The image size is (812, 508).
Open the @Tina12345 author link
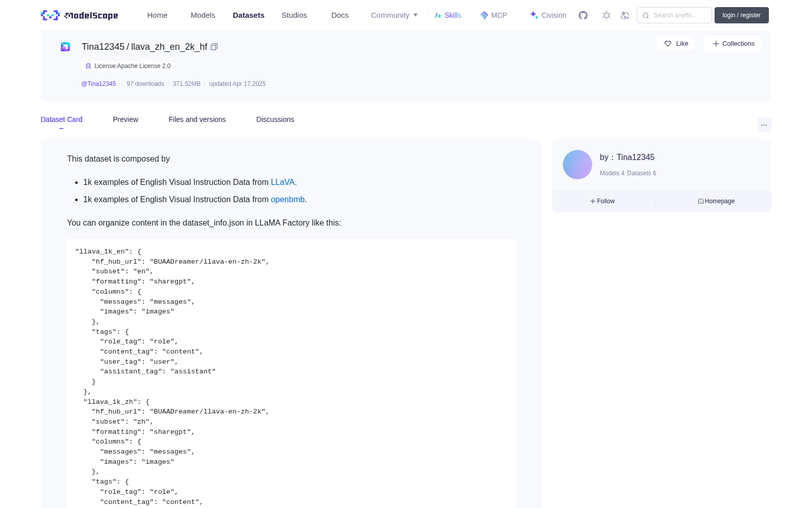tap(98, 84)
